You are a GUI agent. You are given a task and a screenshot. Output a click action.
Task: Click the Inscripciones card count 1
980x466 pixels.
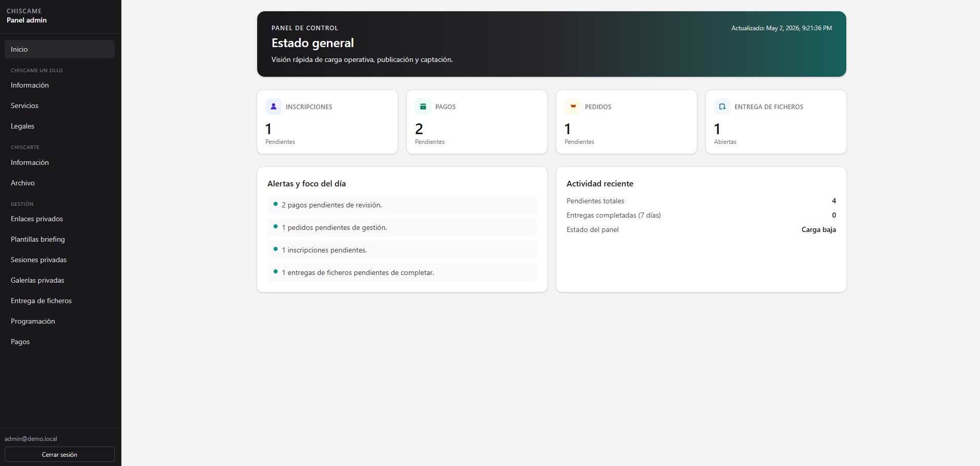tap(268, 129)
